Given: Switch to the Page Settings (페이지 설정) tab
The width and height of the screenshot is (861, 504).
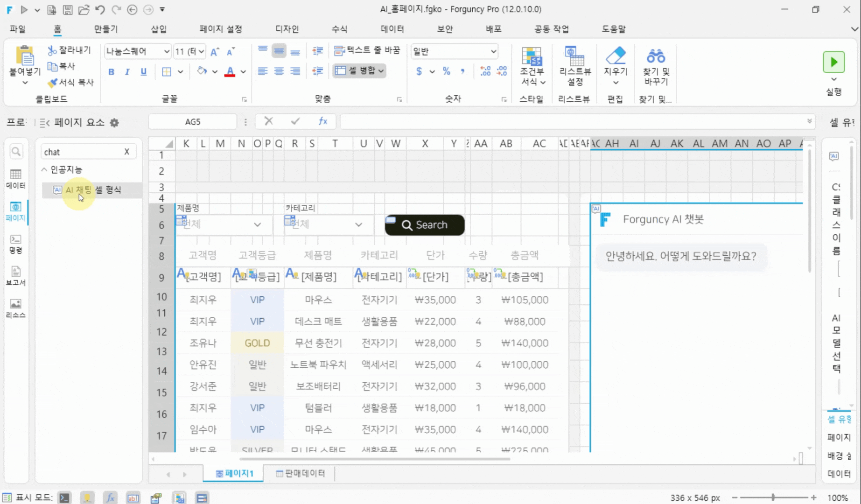Looking at the screenshot, I should click(221, 29).
